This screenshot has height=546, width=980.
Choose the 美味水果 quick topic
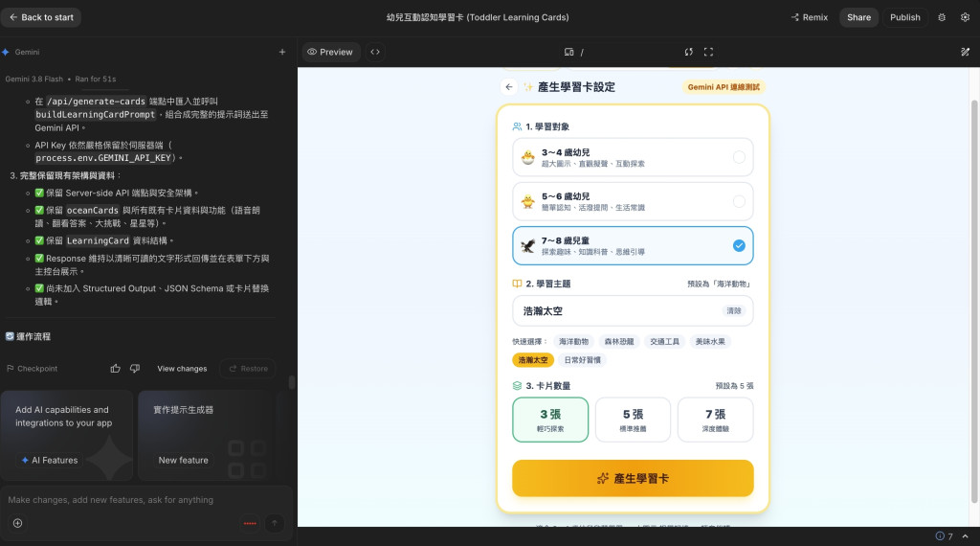(710, 341)
